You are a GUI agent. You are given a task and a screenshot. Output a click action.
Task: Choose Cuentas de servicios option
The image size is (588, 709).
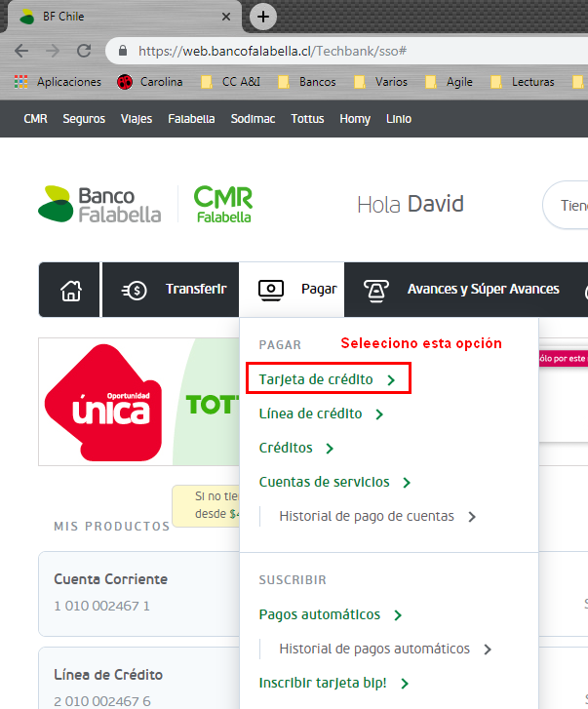pos(324,482)
